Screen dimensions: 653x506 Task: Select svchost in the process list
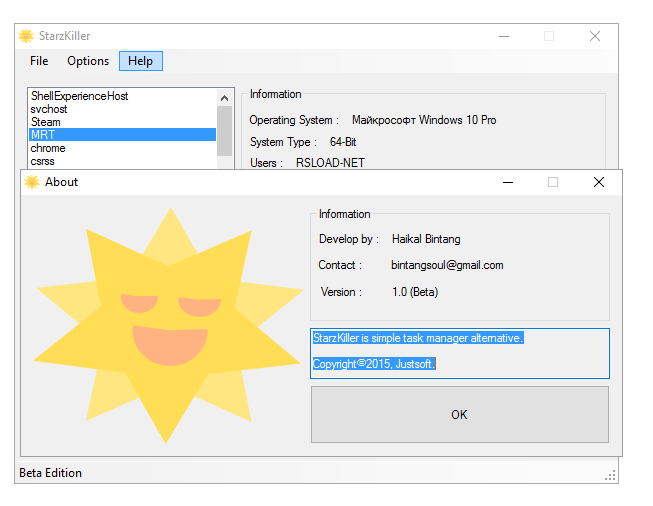tap(122, 109)
